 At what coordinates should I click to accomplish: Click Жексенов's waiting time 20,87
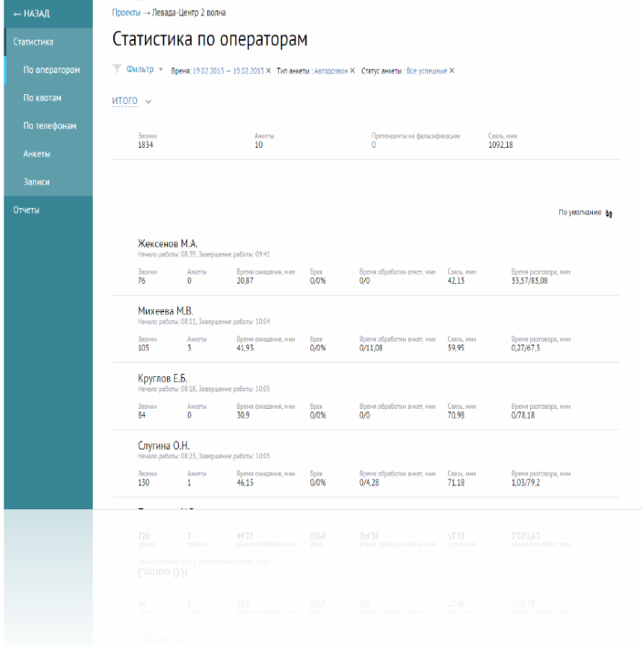(245, 280)
